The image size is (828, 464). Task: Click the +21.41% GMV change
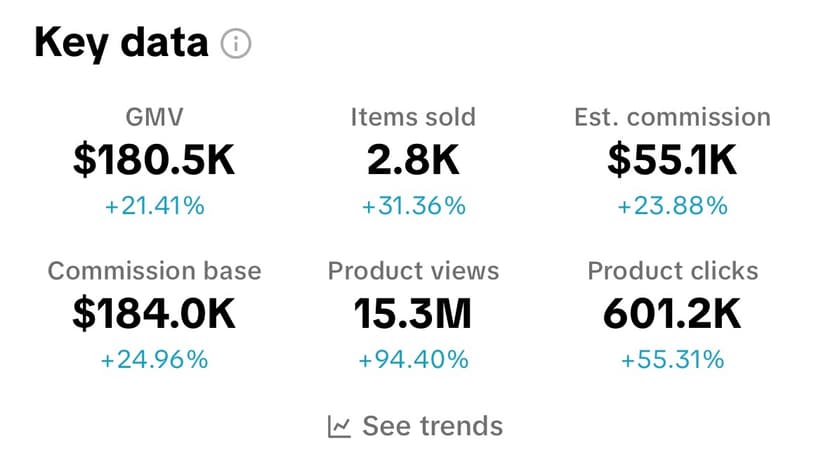pos(154,207)
